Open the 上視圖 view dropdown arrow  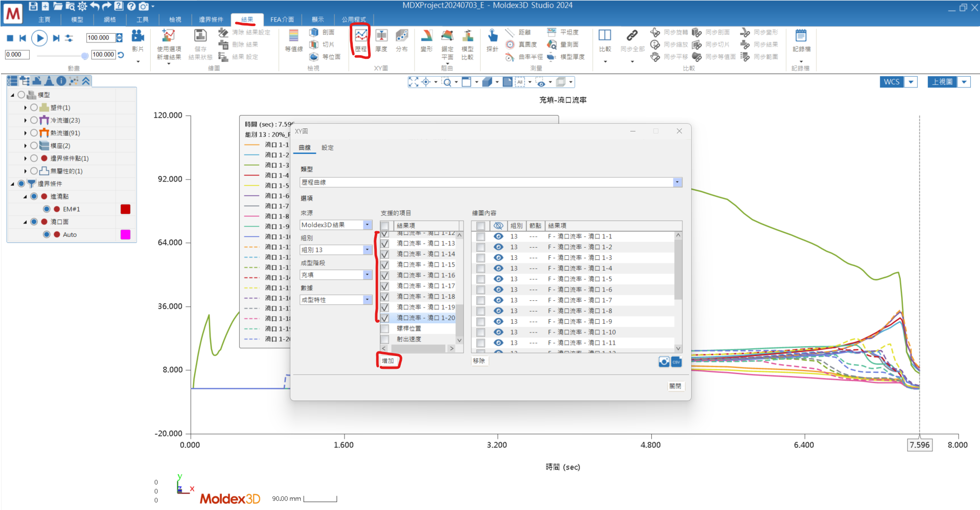point(964,82)
